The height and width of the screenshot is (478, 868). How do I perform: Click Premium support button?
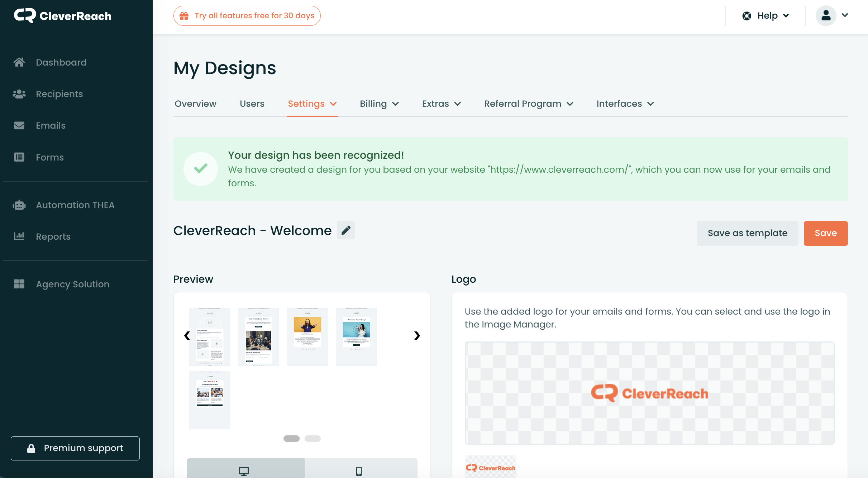(75, 448)
